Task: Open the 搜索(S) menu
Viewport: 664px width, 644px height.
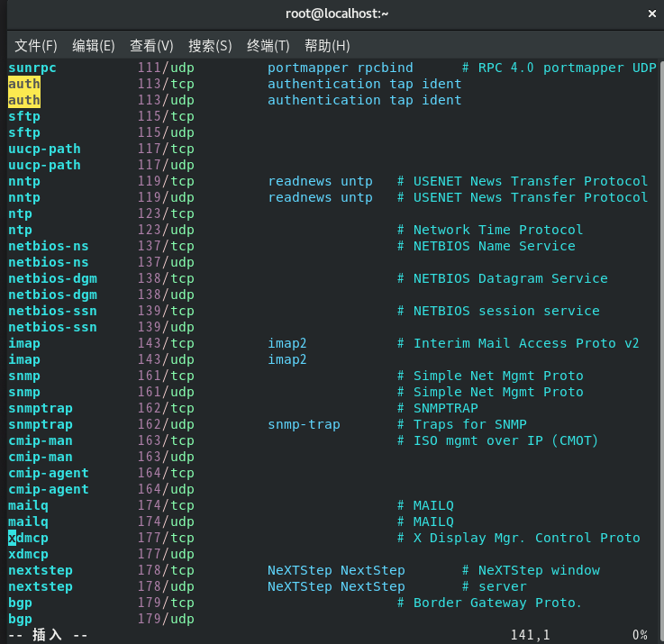Action: click(x=210, y=46)
